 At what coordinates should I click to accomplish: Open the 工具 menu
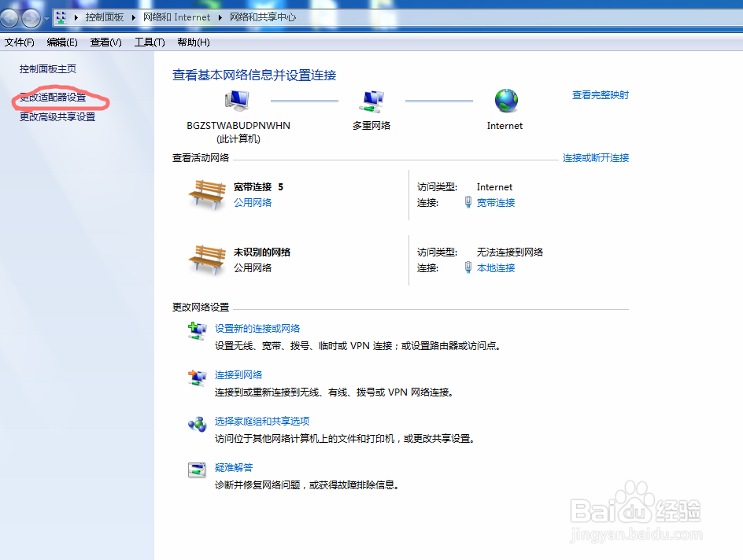[x=148, y=42]
